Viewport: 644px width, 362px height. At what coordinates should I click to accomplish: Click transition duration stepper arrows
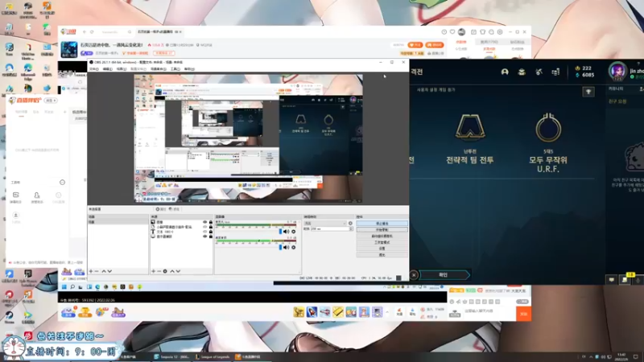351,229
